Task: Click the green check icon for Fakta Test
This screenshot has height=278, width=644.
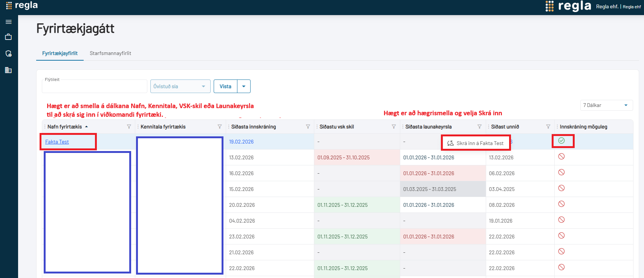Action: point(561,141)
